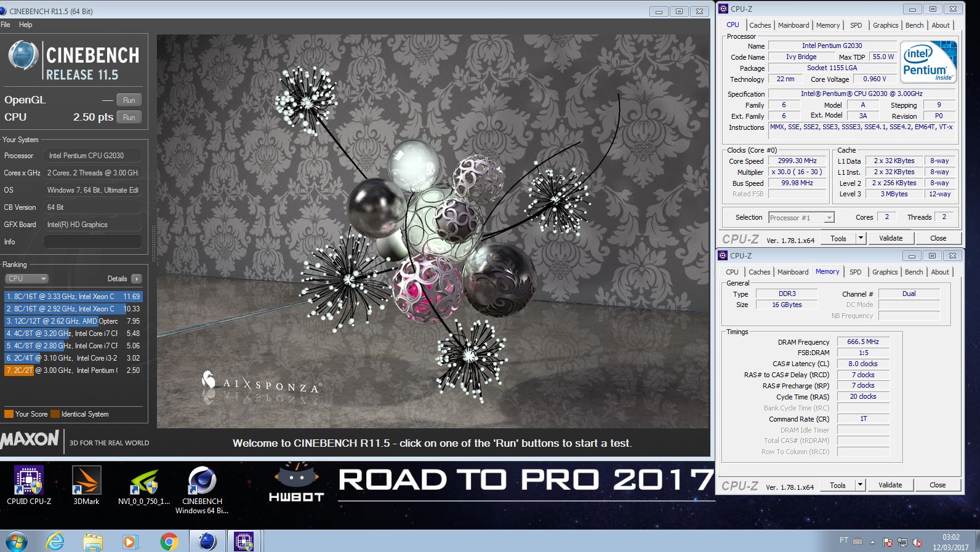980x552 pixels.
Task: Click the Intel Pentium inside logo
Action: 928,62
